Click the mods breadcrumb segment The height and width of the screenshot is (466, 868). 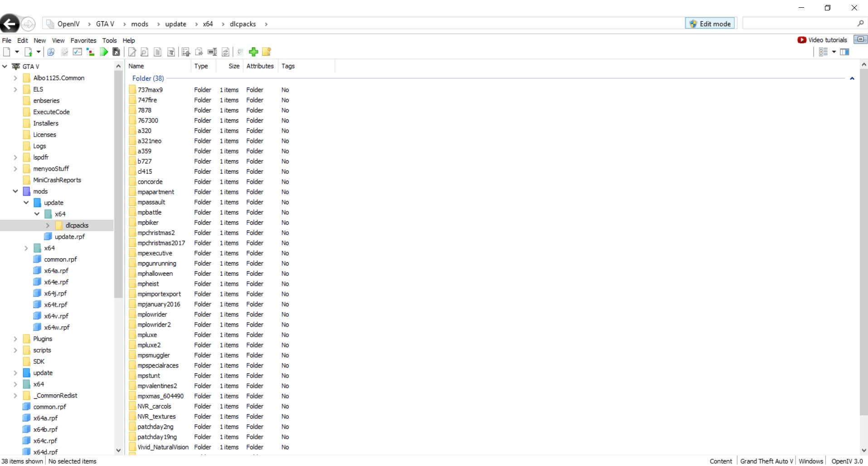140,24
